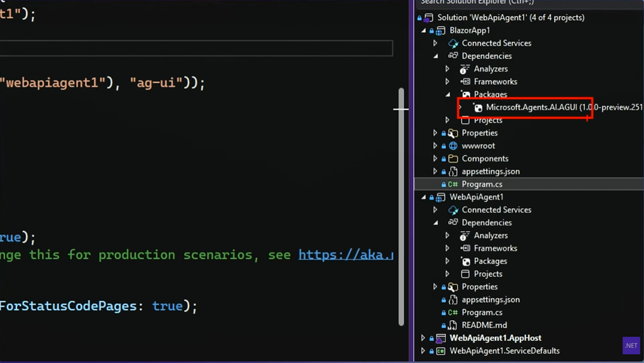Collapse Dependencies under BlazorApp1
This screenshot has height=363, width=644.
click(436, 56)
